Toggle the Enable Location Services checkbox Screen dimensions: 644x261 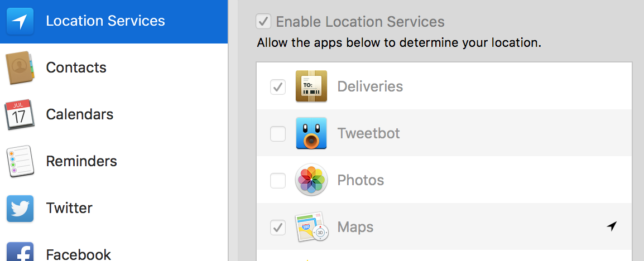pyautogui.click(x=263, y=21)
